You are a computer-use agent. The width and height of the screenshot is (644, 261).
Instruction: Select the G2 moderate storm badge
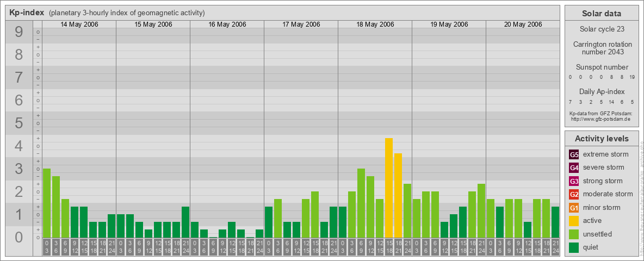point(574,194)
